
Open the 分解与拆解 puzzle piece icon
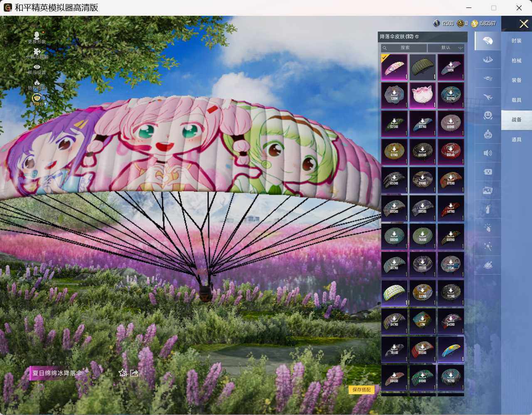pos(37,52)
